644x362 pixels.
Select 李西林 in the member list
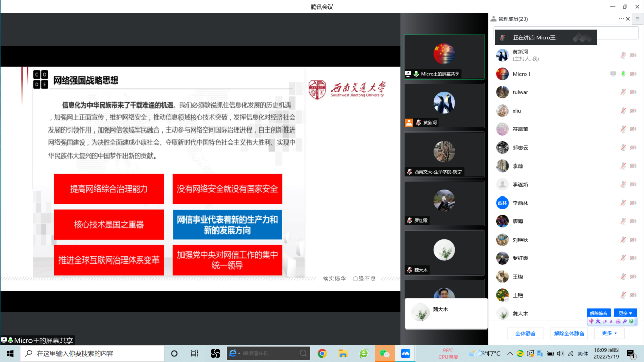[x=520, y=203]
